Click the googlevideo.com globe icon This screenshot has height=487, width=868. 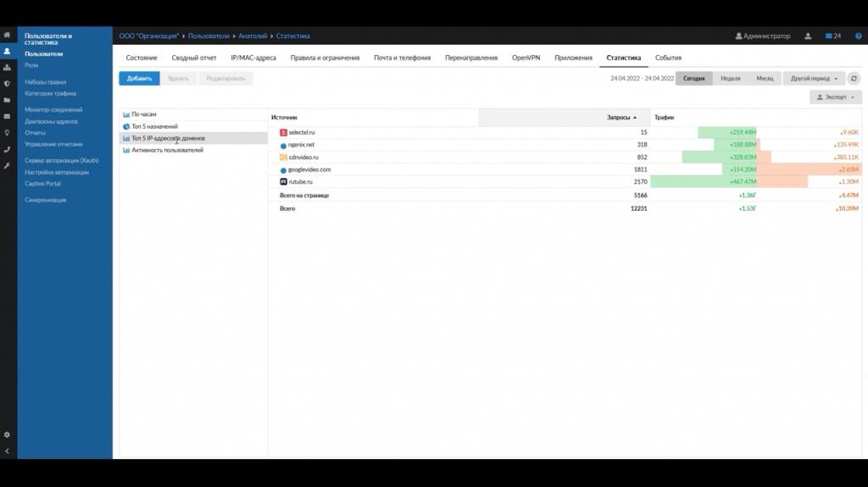click(x=283, y=170)
